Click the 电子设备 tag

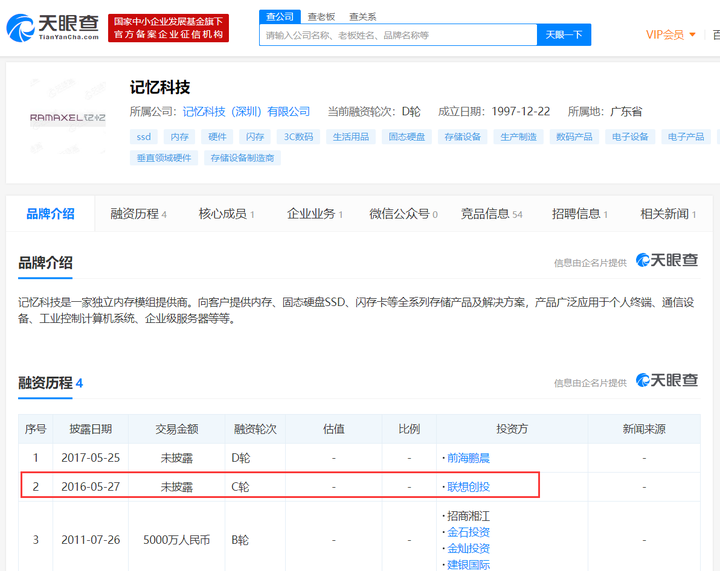click(630, 137)
